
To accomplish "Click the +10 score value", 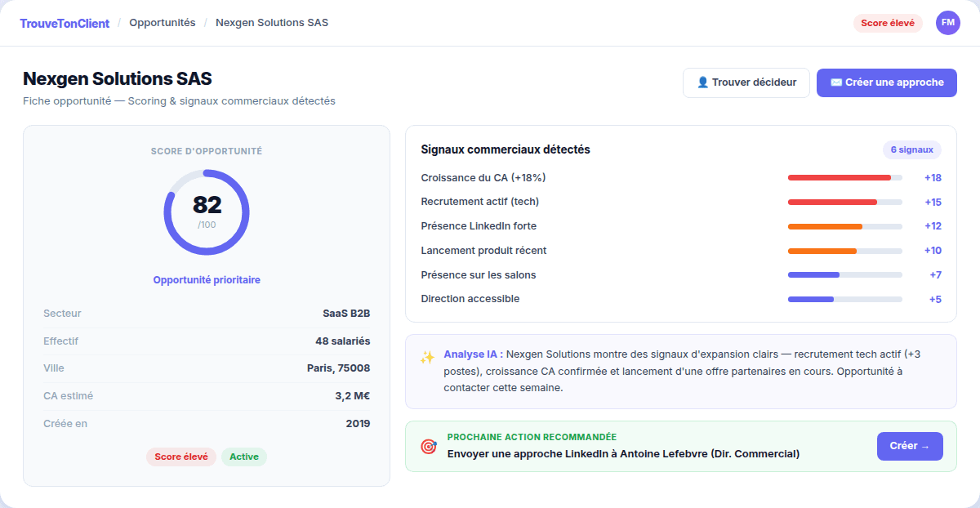I will (x=933, y=251).
